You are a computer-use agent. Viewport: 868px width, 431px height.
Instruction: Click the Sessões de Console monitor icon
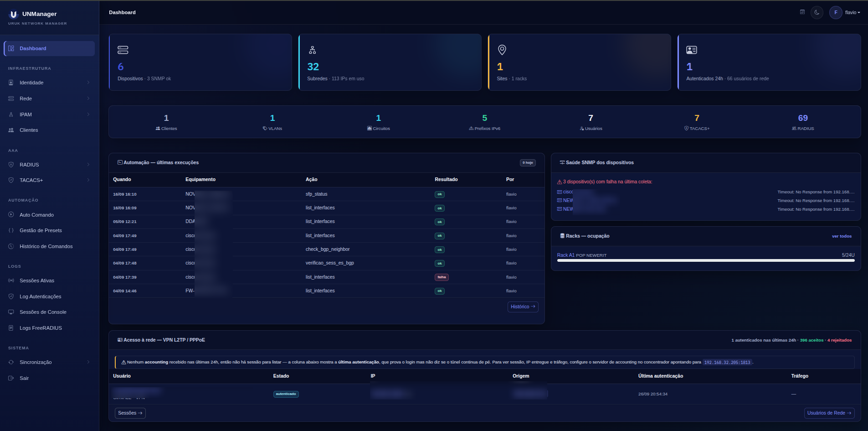11,312
